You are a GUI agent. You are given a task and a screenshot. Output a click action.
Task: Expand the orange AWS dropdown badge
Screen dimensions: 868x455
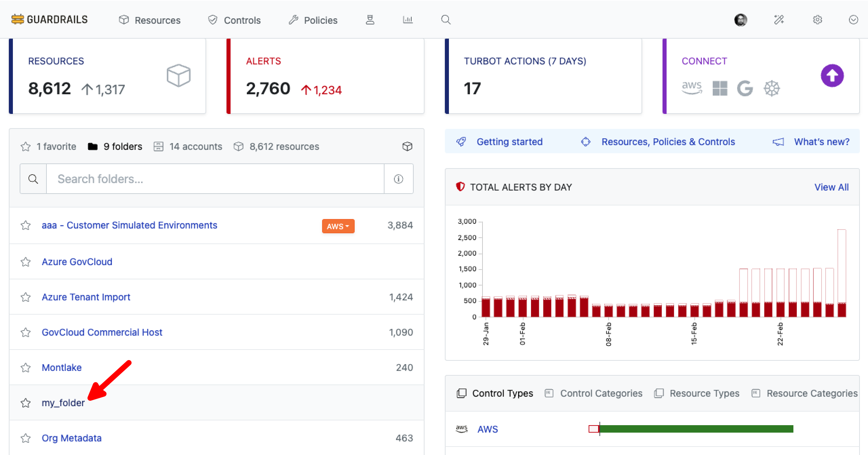(x=338, y=226)
